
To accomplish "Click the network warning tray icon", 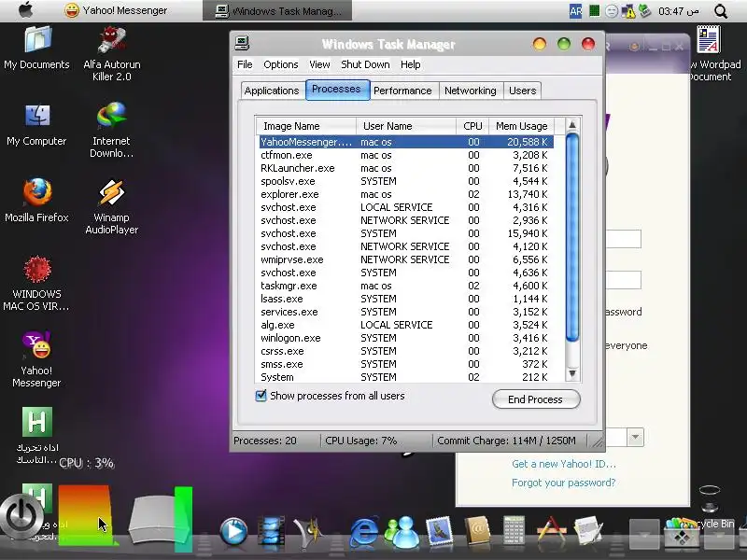I will tap(628, 11).
